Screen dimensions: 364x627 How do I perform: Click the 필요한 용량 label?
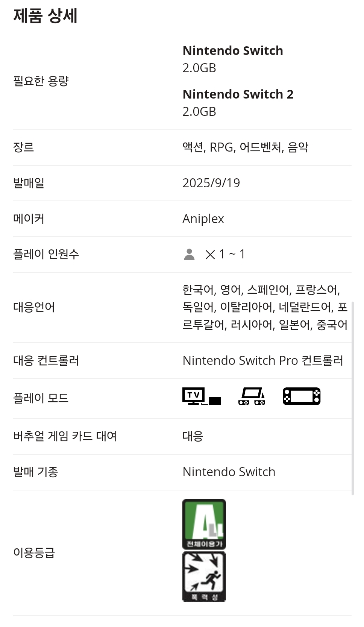(x=41, y=81)
